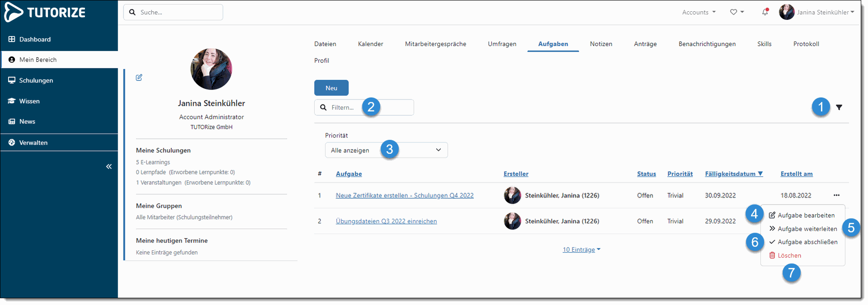Click the Neu button
The width and height of the screenshot is (868, 305).
coord(331,88)
